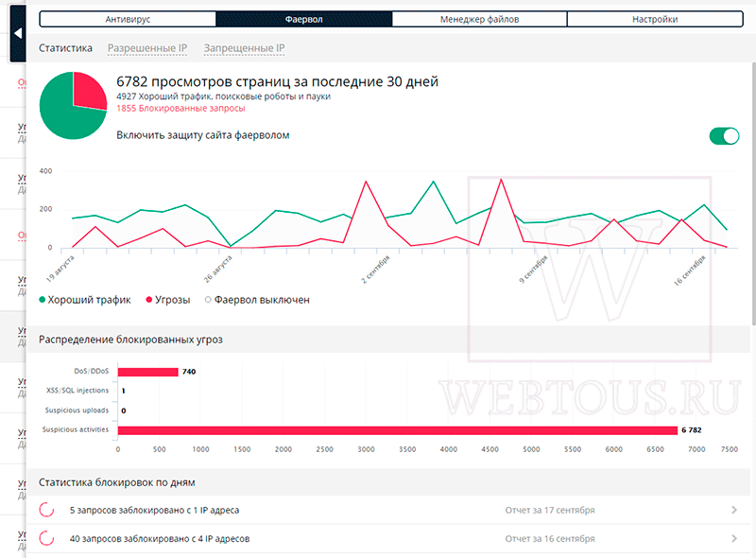The width and height of the screenshot is (756, 558).
Task: Click the DoS/DDoS bar in chart
Action: [x=148, y=372]
